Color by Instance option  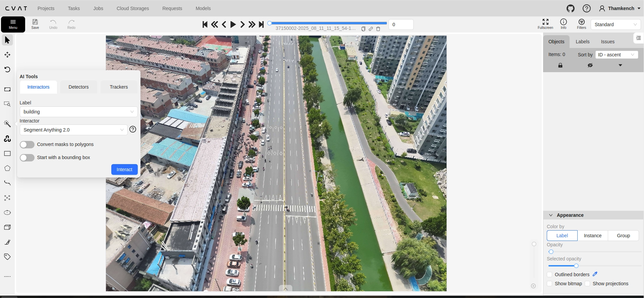point(593,236)
